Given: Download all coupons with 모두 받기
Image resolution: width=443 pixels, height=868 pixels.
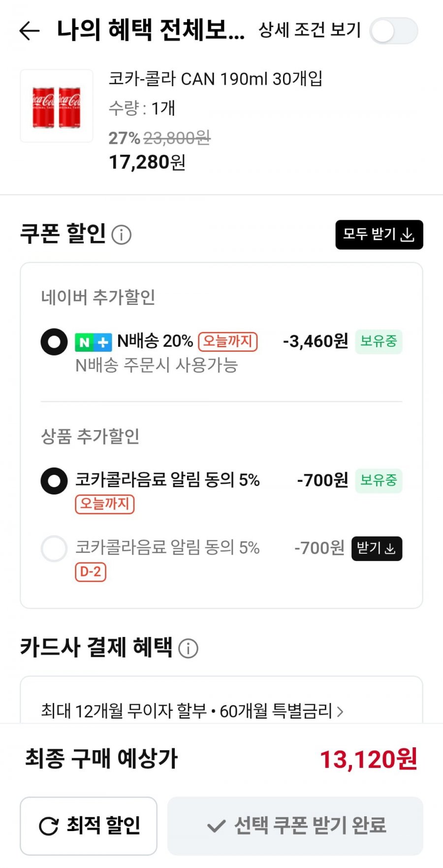Looking at the screenshot, I should click(x=379, y=234).
